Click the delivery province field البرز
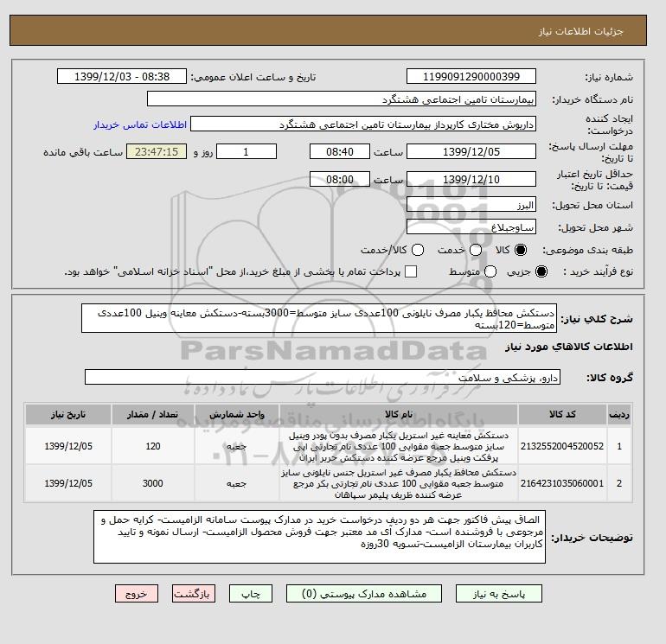Screen dimensions: 666x644 [471, 205]
